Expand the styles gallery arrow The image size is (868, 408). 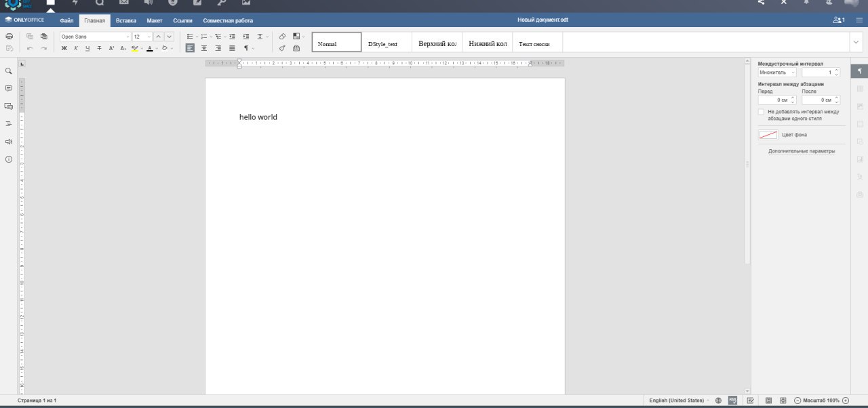tap(855, 42)
